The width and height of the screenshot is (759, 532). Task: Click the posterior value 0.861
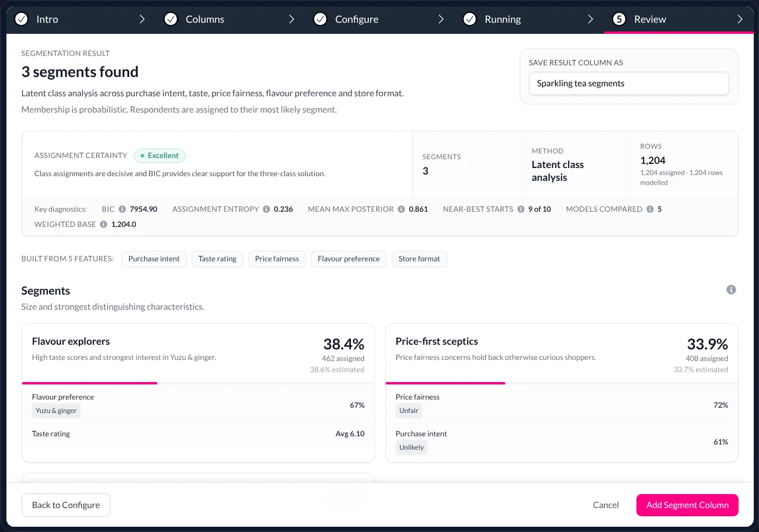point(418,209)
